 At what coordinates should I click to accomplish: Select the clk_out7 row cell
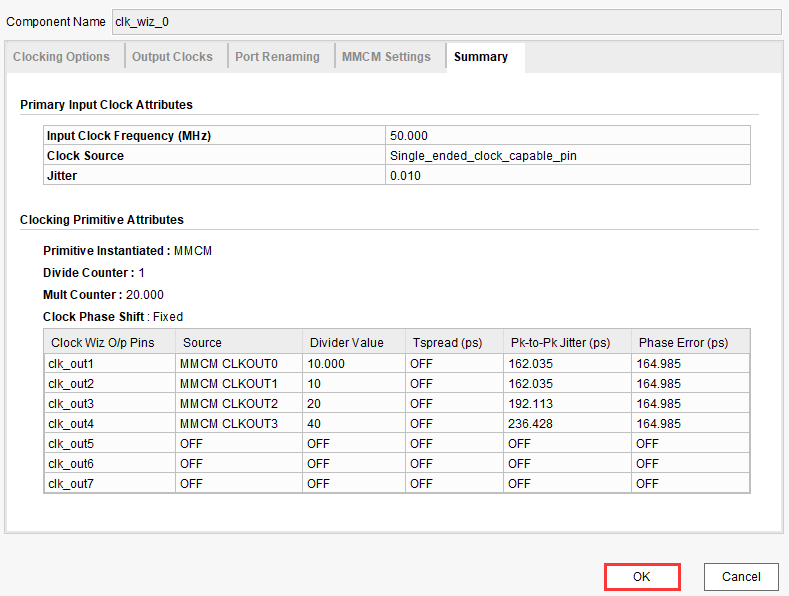click(110, 484)
